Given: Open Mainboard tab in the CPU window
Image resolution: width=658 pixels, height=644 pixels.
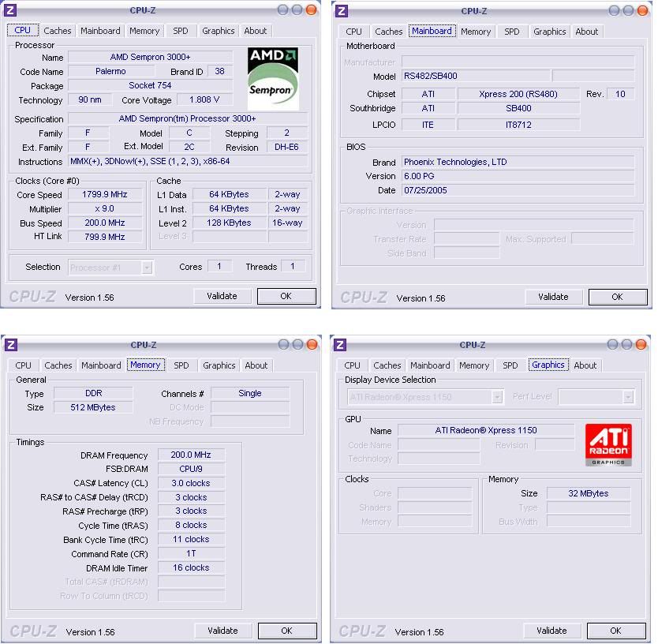Looking at the screenshot, I should (x=100, y=31).
